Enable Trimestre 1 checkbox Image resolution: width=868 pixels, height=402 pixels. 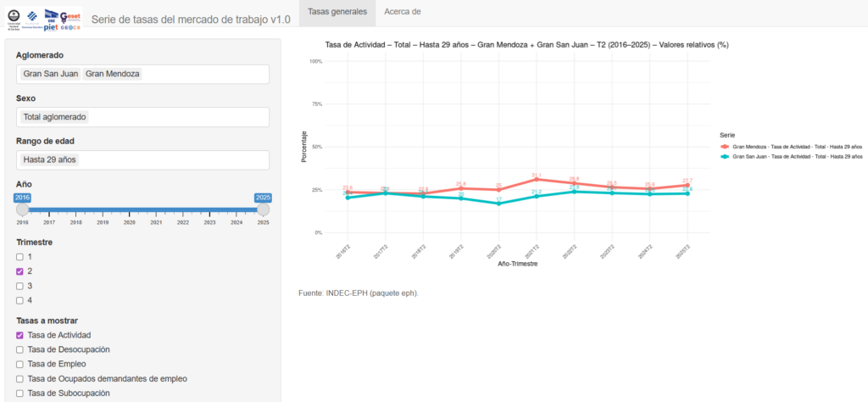(x=19, y=256)
